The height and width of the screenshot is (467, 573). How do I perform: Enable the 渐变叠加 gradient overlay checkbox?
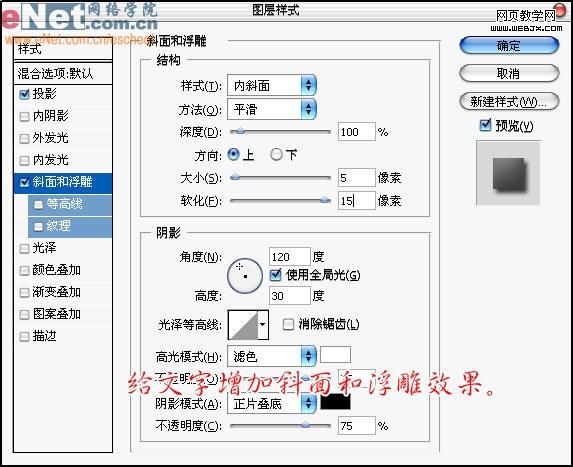[x=24, y=292]
